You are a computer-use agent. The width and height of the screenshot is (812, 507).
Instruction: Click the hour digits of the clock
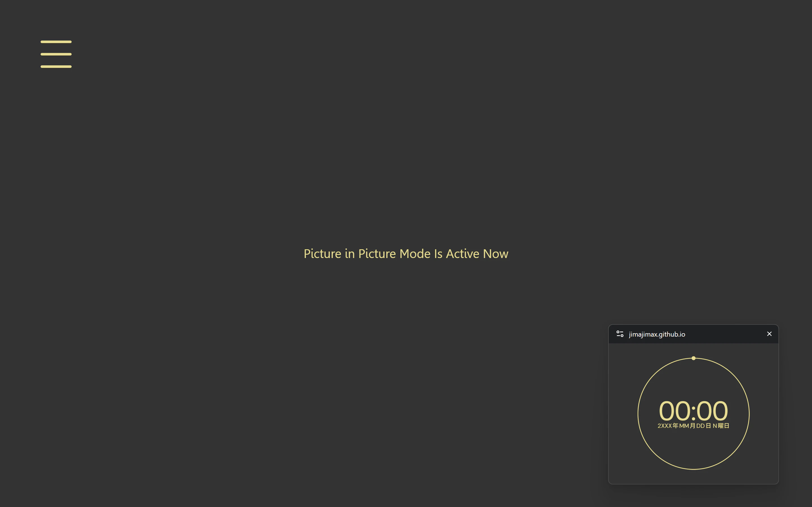tap(675, 411)
